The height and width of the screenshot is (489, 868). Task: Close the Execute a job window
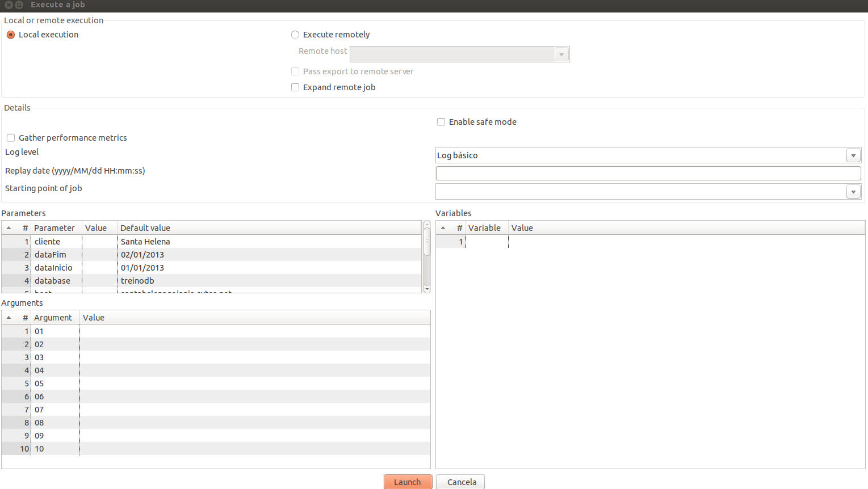click(x=9, y=5)
